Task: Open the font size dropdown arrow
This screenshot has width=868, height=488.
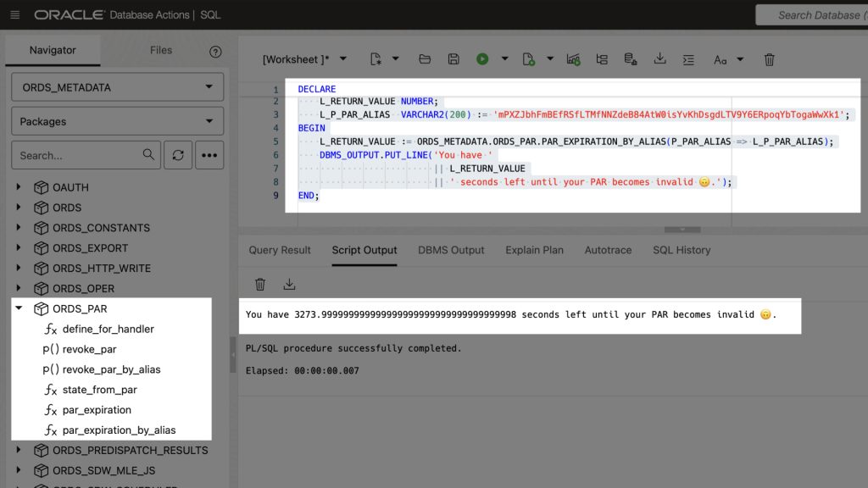Action: (740, 59)
